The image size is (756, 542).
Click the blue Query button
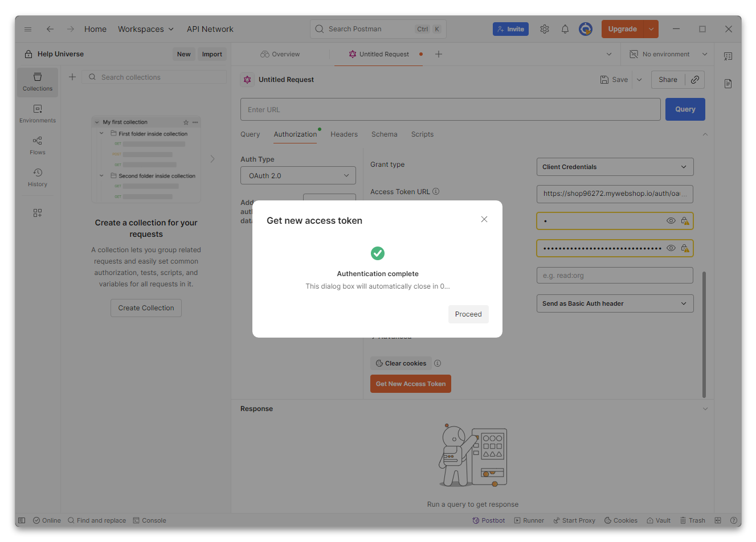(x=685, y=109)
